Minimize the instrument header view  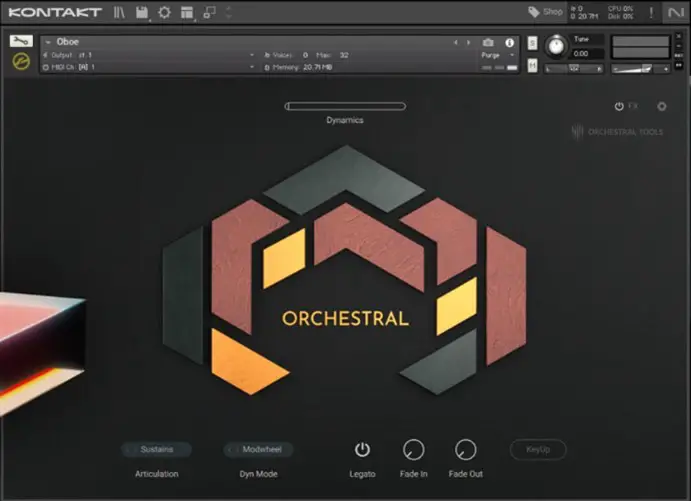pos(678,46)
